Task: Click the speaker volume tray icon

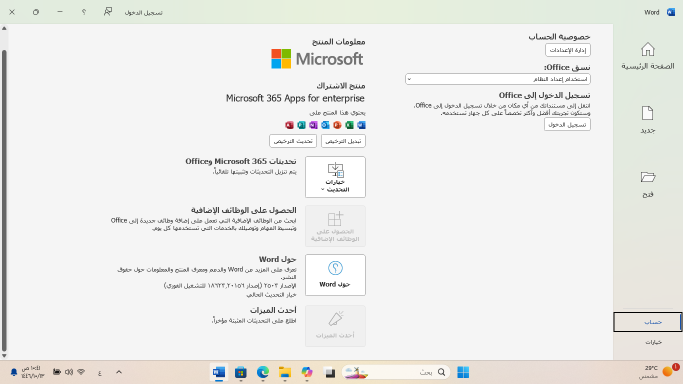Action: coord(69,372)
